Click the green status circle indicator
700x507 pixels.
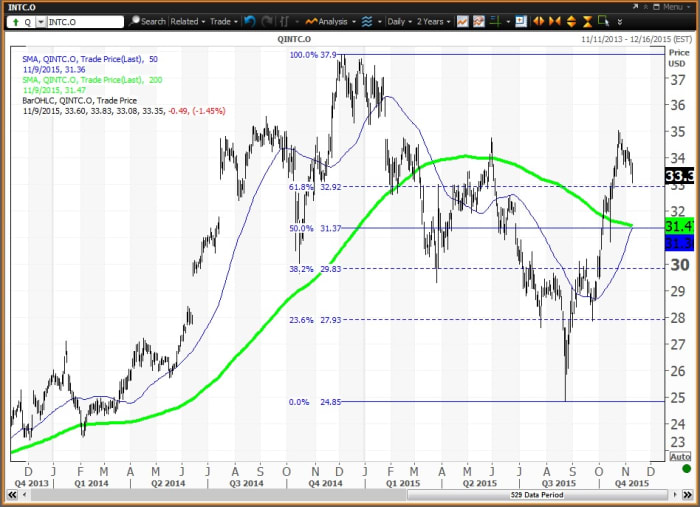coord(687,469)
